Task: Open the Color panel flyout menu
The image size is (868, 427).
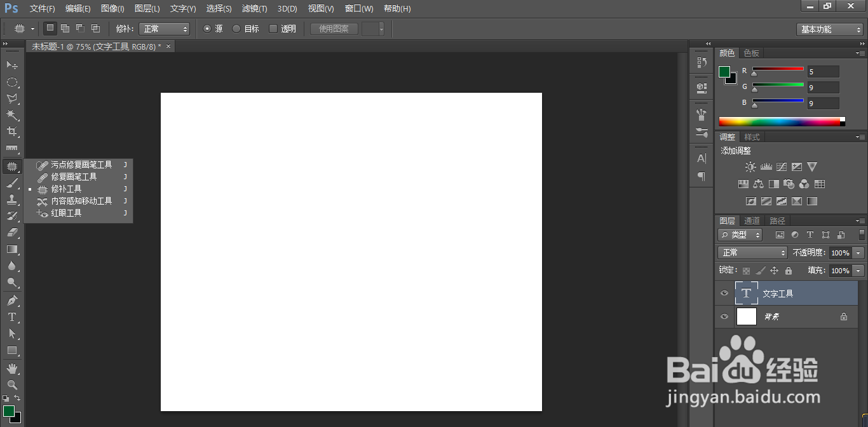Action: (x=860, y=53)
